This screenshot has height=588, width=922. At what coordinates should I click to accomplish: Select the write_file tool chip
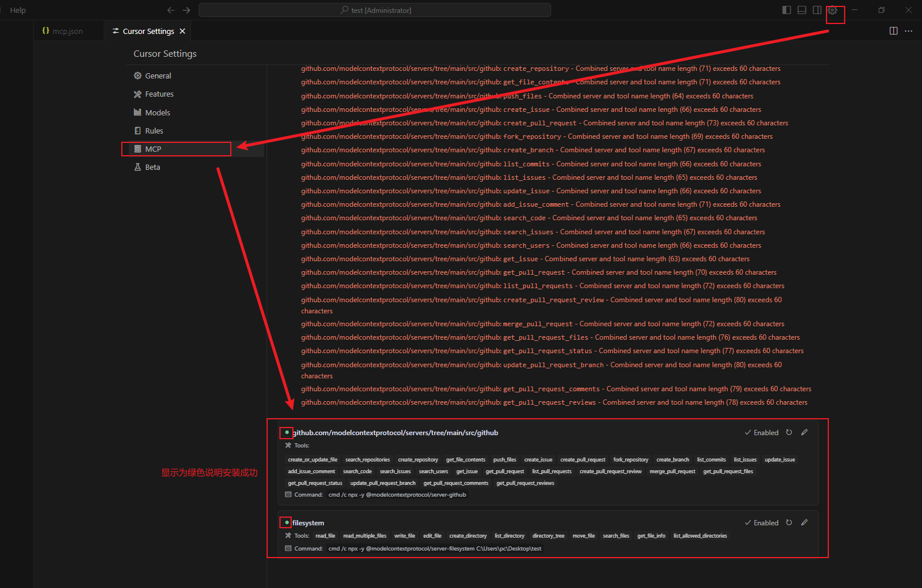point(404,536)
